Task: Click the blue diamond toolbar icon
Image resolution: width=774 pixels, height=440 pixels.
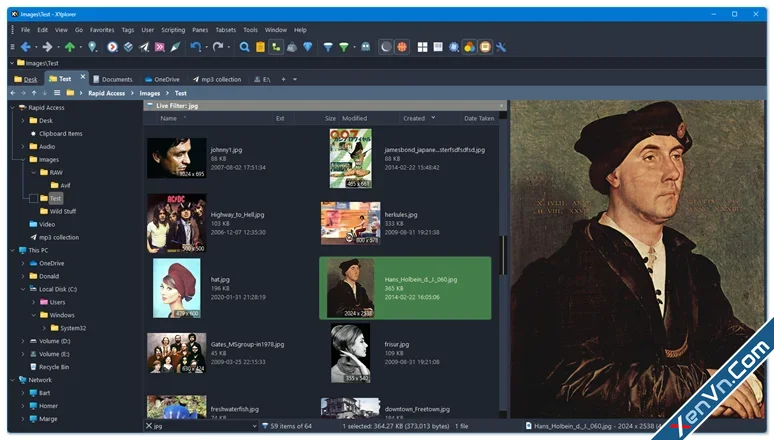Action: 308,47
